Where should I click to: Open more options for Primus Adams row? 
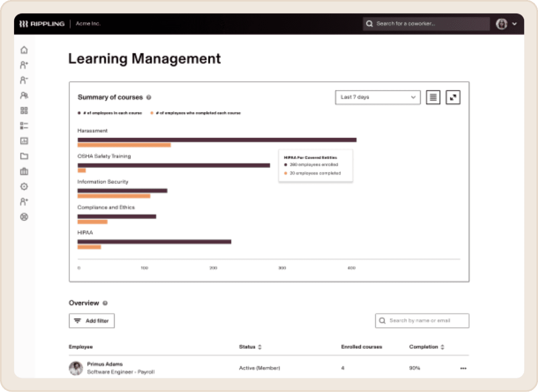[x=463, y=368]
